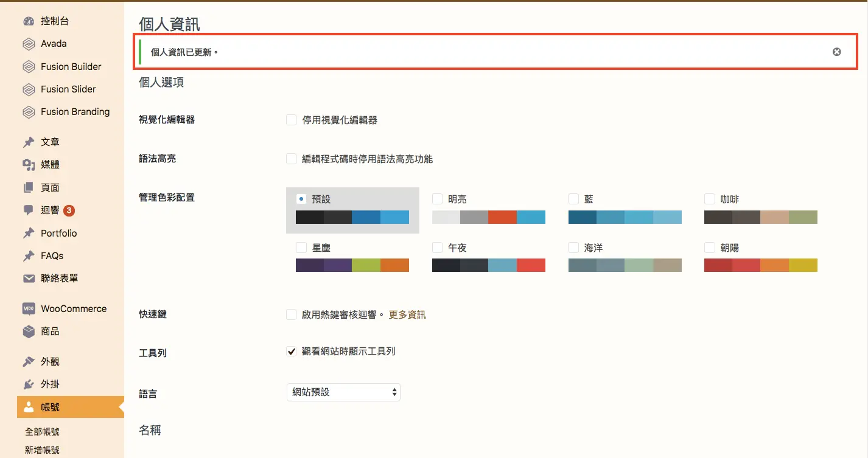
Task: Click the 文章 pushpin icon
Action: pyautogui.click(x=29, y=142)
